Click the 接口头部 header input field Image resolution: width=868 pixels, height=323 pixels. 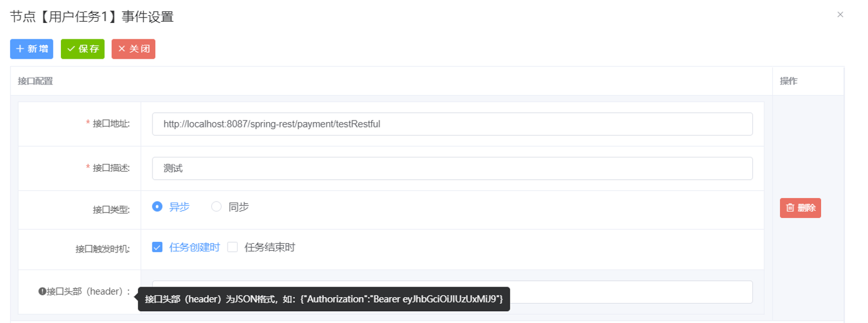point(452,292)
